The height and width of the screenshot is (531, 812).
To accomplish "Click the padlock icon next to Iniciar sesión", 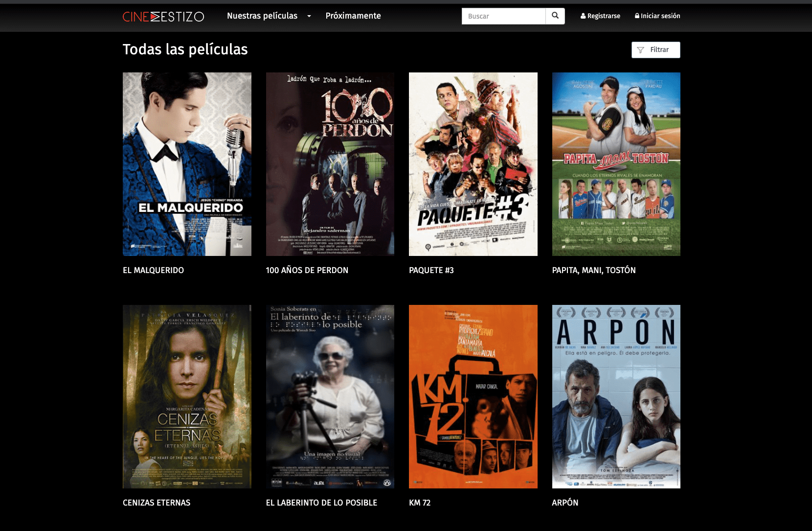I will [x=637, y=16].
